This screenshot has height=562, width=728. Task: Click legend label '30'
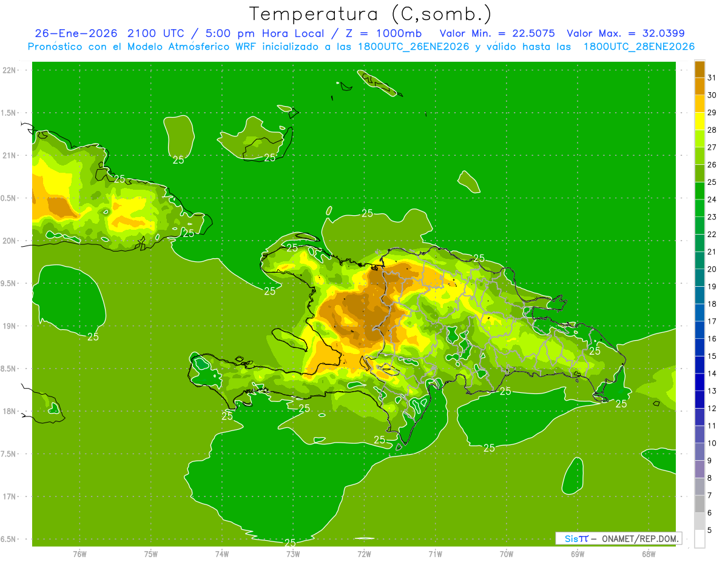(712, 95)
